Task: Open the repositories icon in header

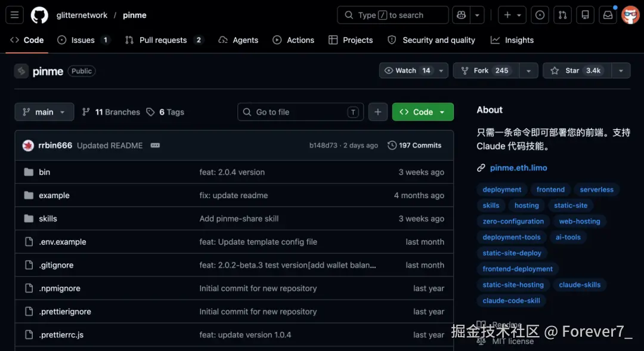Action: coord(586,15)
